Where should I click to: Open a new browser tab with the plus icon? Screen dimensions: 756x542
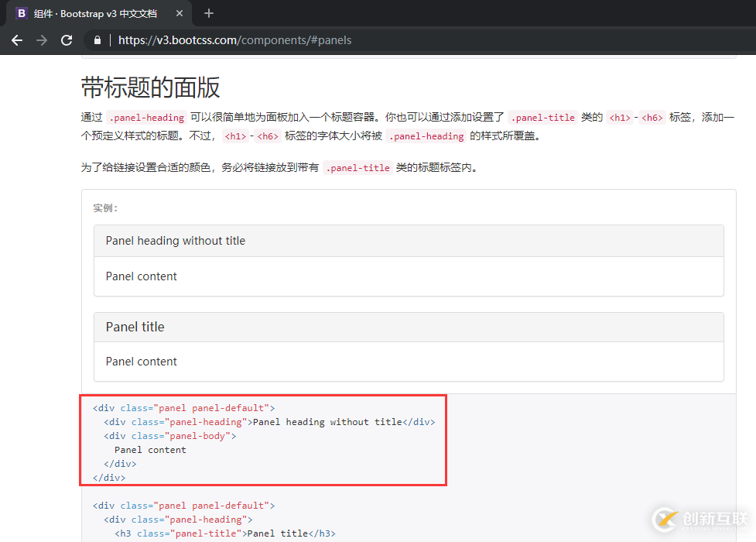point(210,13)
